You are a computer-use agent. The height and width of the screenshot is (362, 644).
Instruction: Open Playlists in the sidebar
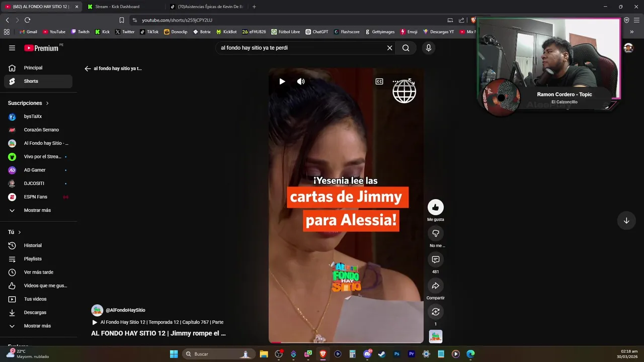(38, 259)
